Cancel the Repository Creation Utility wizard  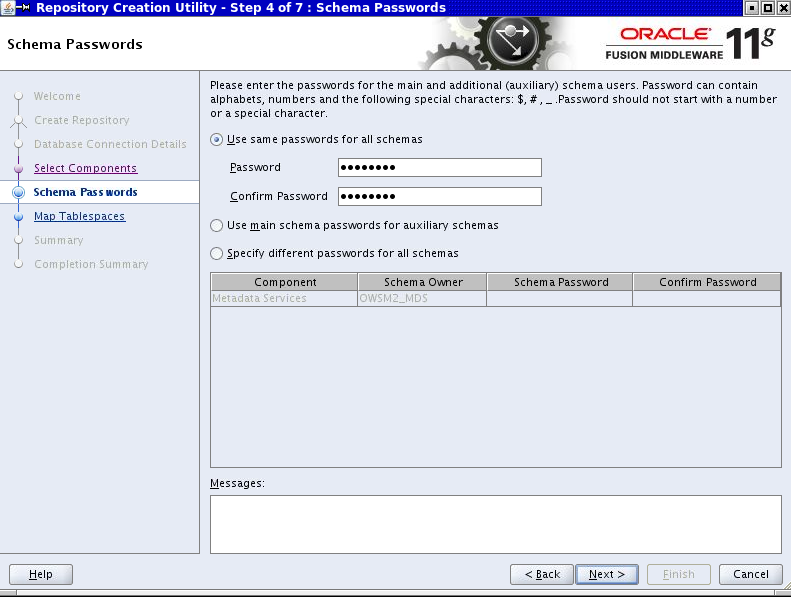click(751, 574)
